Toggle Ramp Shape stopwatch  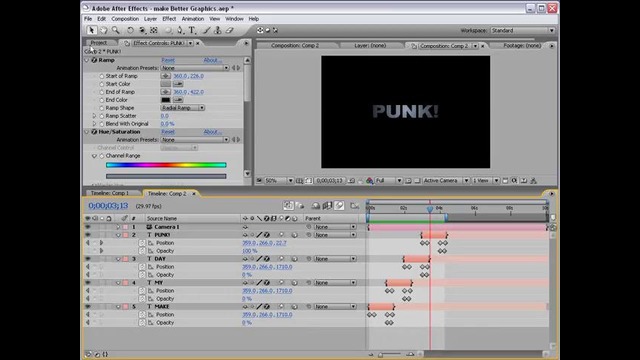102,108
